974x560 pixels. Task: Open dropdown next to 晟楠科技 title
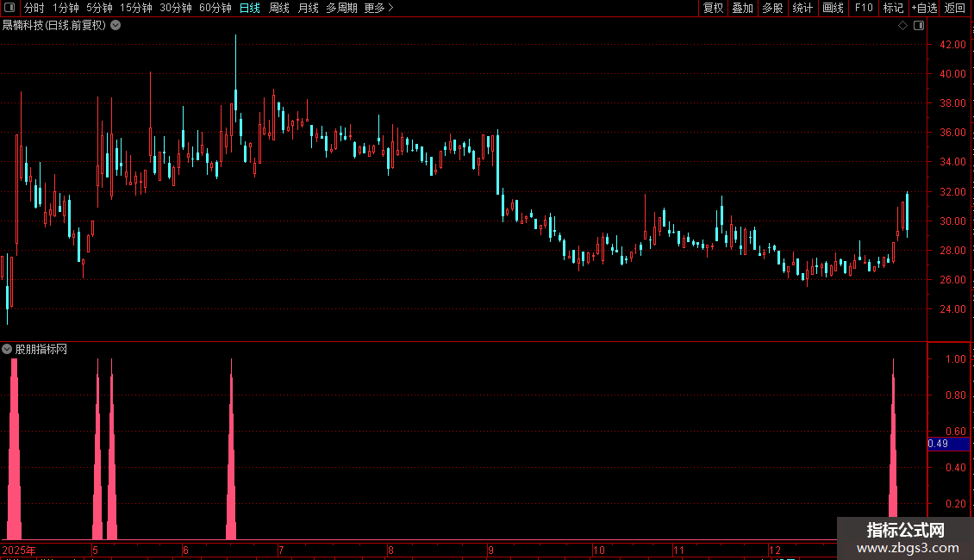[116, 26]
